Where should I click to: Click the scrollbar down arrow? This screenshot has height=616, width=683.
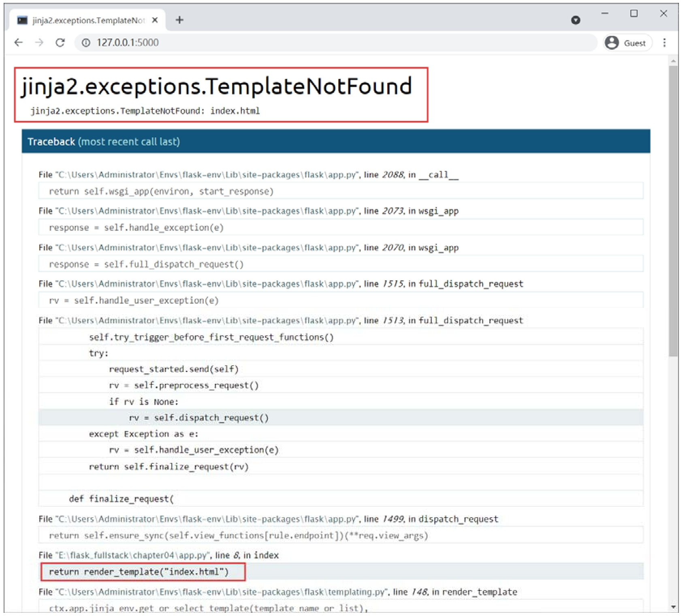point(673,607)
